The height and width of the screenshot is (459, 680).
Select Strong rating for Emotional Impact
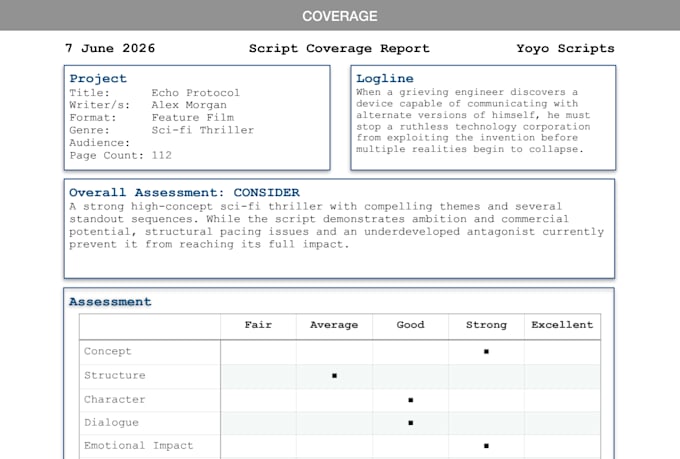pos(486,446)
